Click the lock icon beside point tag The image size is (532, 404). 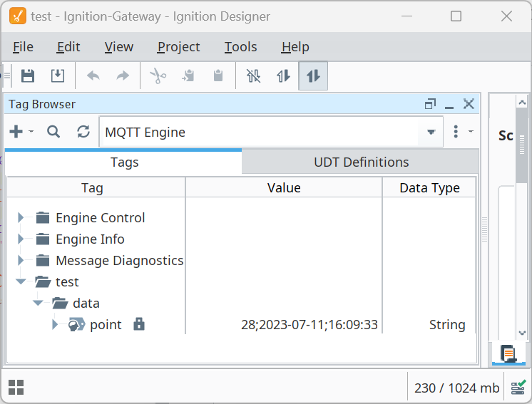coord(139,324)
